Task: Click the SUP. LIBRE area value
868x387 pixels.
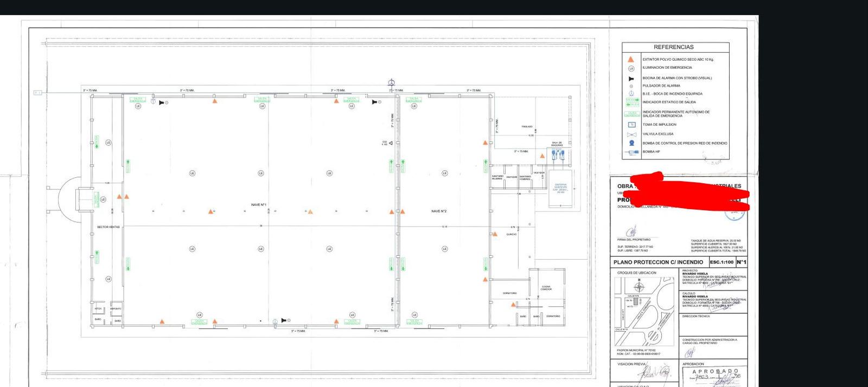Action: (633, 250)
